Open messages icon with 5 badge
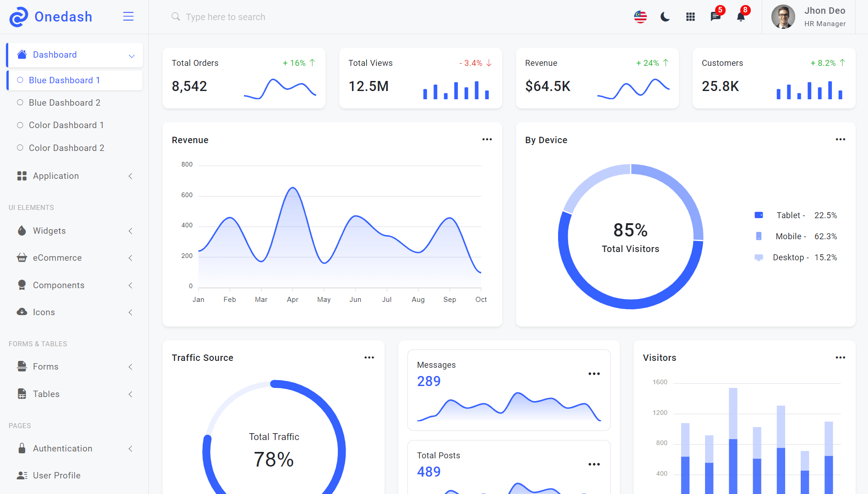 tap(715, 17)
